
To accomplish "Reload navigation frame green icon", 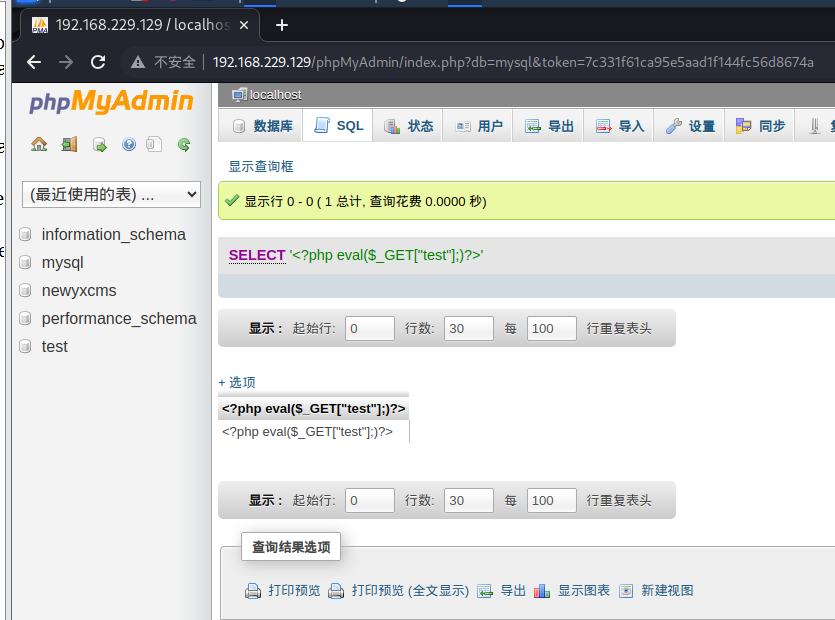I will [184, 144].
